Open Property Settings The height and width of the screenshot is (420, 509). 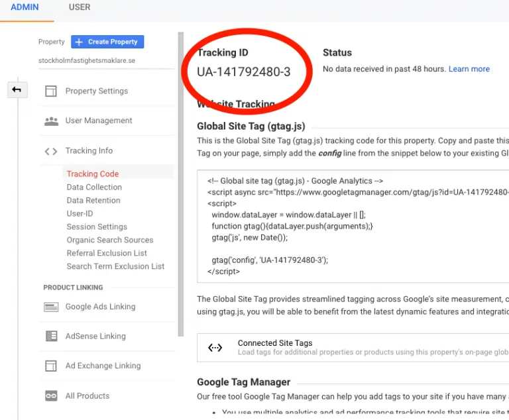(97, 91)
